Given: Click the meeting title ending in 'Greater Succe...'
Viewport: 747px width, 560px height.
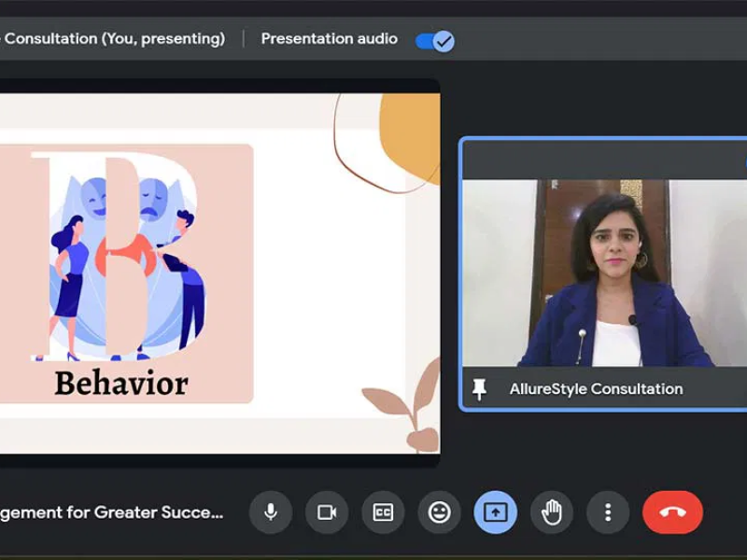Looking at the screenshot, I should [x=111, y=512].
